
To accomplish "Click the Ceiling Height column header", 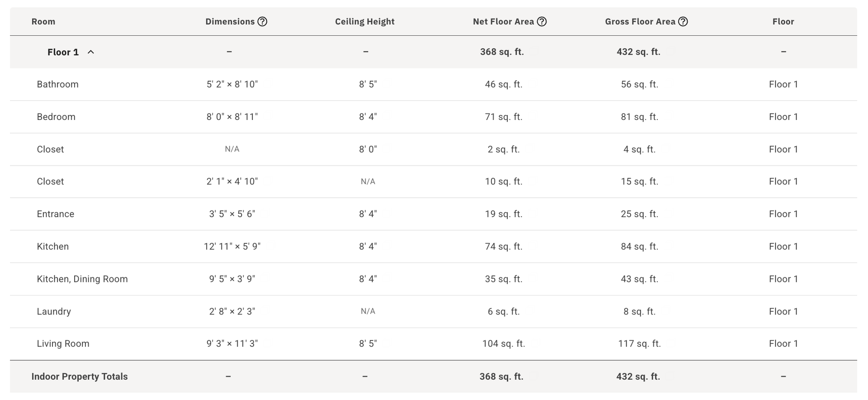I will (x=365, y=22).
